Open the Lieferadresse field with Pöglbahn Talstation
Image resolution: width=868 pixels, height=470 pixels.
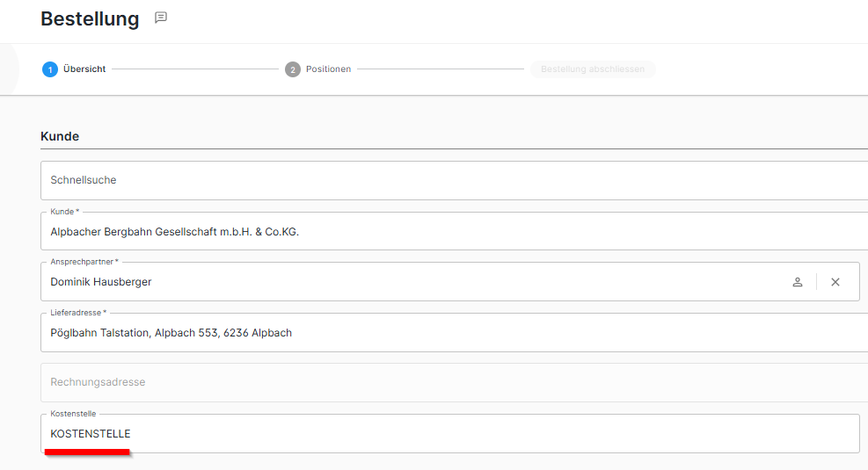click(440, 333)
